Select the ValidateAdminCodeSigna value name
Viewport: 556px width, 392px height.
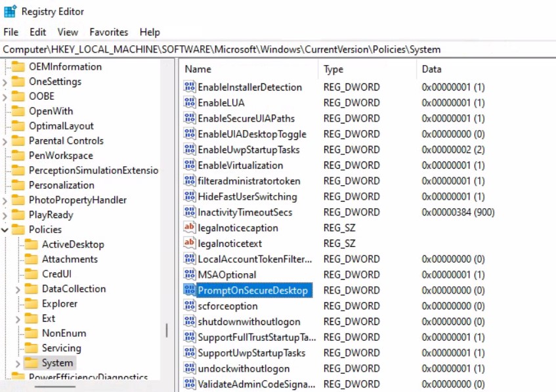click(x=257, y=384)
